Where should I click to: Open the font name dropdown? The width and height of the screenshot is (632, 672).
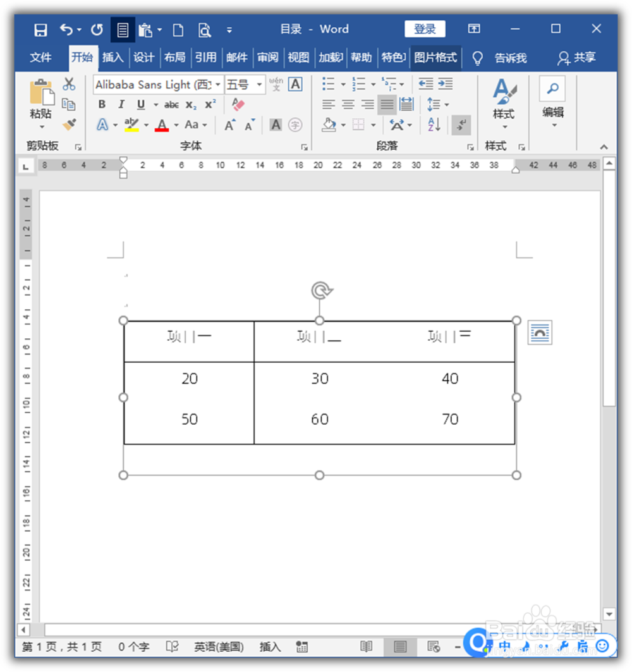218,85
